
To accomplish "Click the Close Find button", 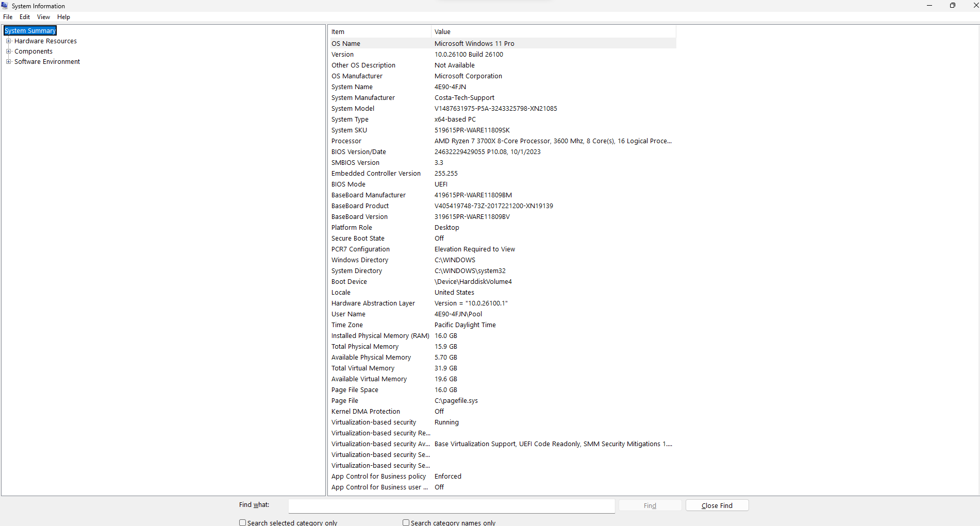I will [x=717, y=506].
